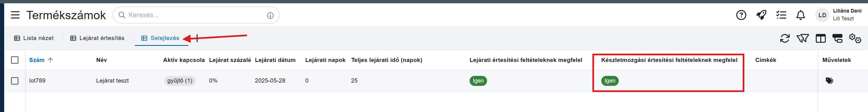Refresh the product numbers list
Image resolution: width=868 pixels, height=112 pixels.
point(785,38)
